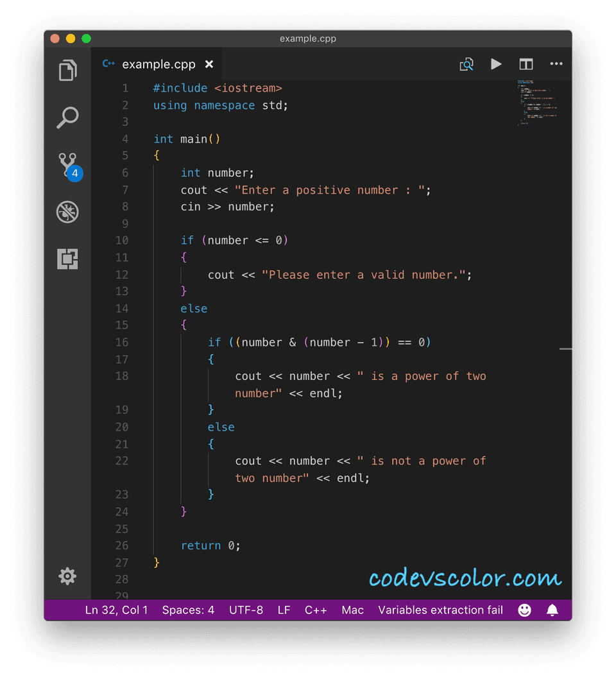
Task: Open the Run and Debug view
Action: point(67,212)
